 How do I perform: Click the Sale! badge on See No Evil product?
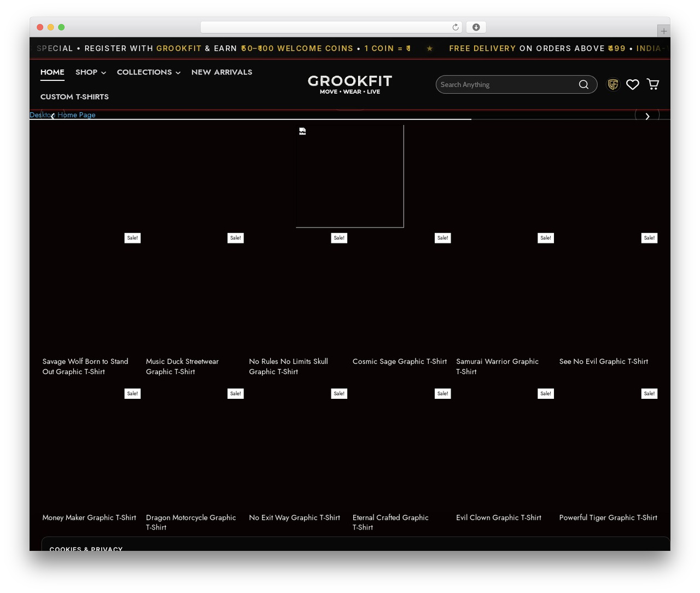coord(649,238)
